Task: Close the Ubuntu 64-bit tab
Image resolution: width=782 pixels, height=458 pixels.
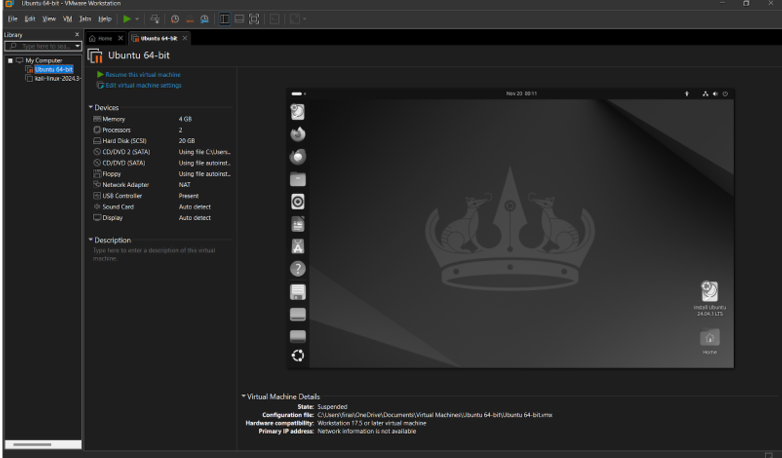Action: click(185, 38)
